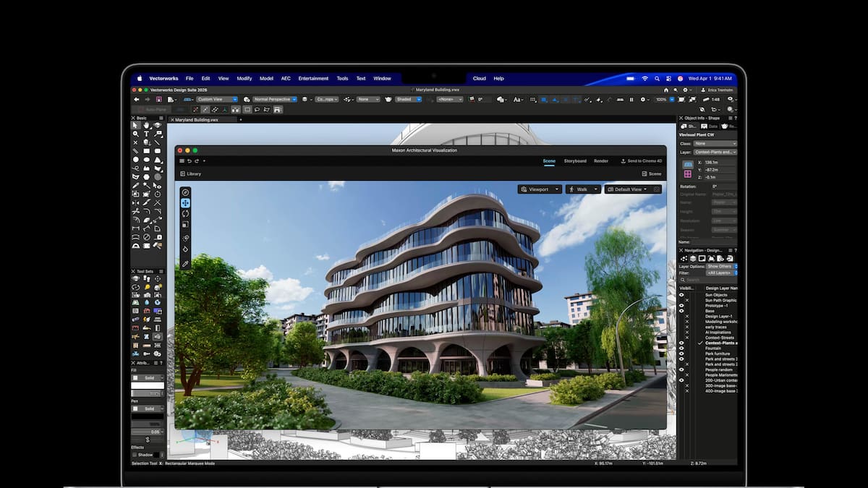The height and width of the screenshot is (488, 868).
Task: Toggle visibility of Park furniture layer
Action: pos(681,354)
